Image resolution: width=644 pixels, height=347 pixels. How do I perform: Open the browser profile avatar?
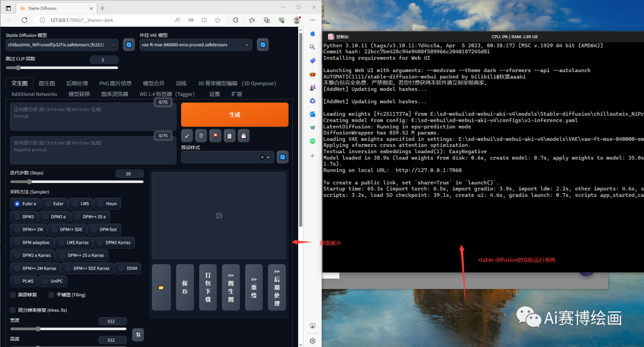297,20
